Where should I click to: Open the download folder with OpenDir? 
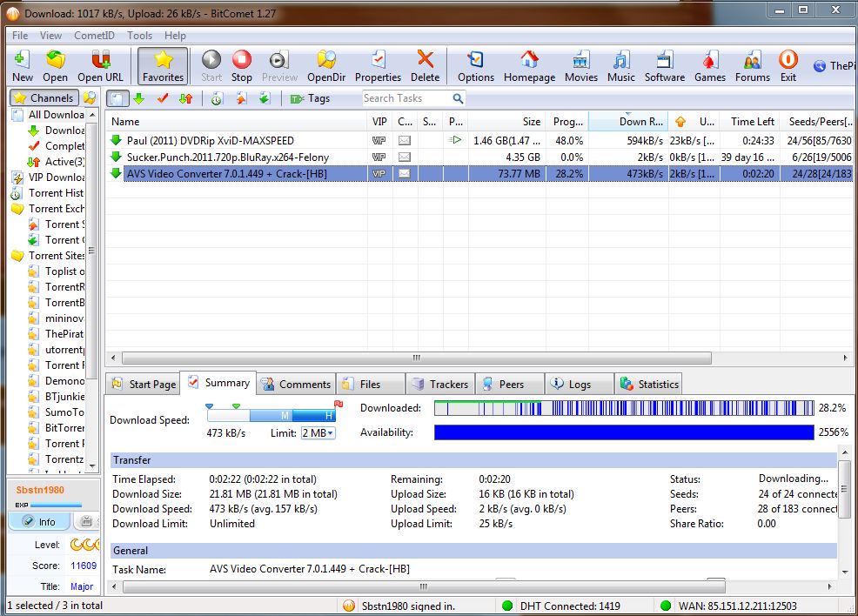click(x=326, y=65)
